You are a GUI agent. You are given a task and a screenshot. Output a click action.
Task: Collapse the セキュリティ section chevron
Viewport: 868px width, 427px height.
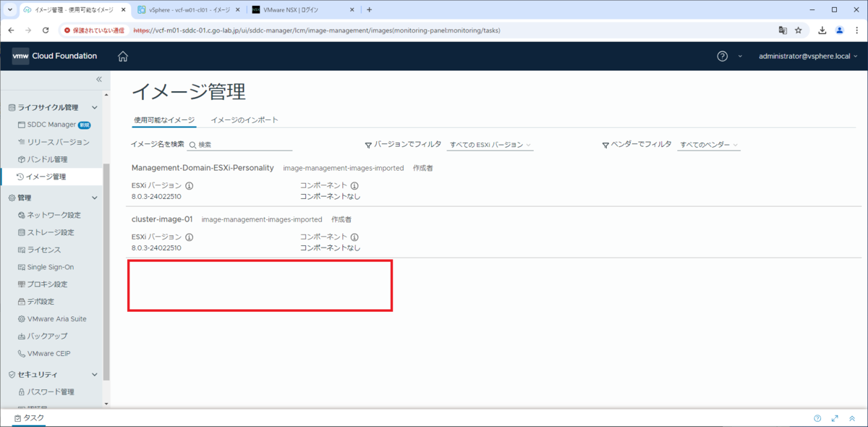coord(95,375)
